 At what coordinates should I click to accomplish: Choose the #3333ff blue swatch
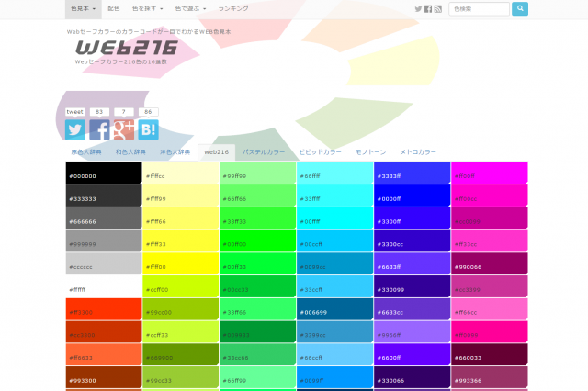[x=413, y=173]
